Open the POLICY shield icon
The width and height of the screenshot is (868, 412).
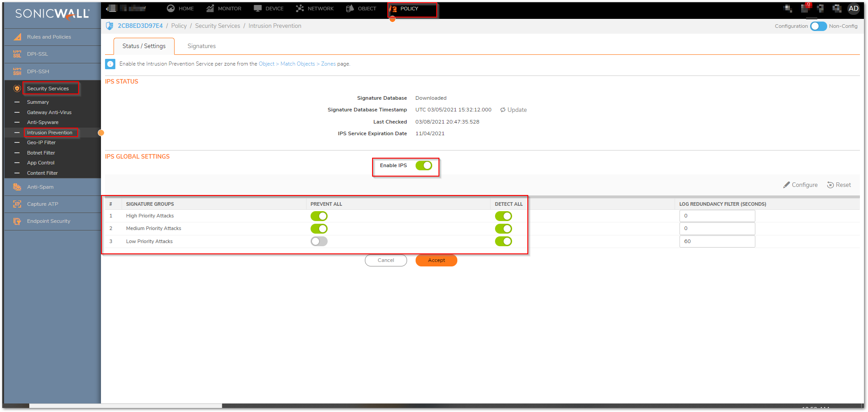[x=393, y=9]
